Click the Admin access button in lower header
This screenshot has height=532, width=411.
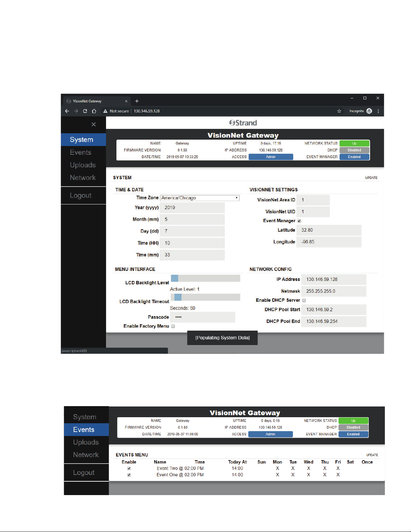coord(270,434)
